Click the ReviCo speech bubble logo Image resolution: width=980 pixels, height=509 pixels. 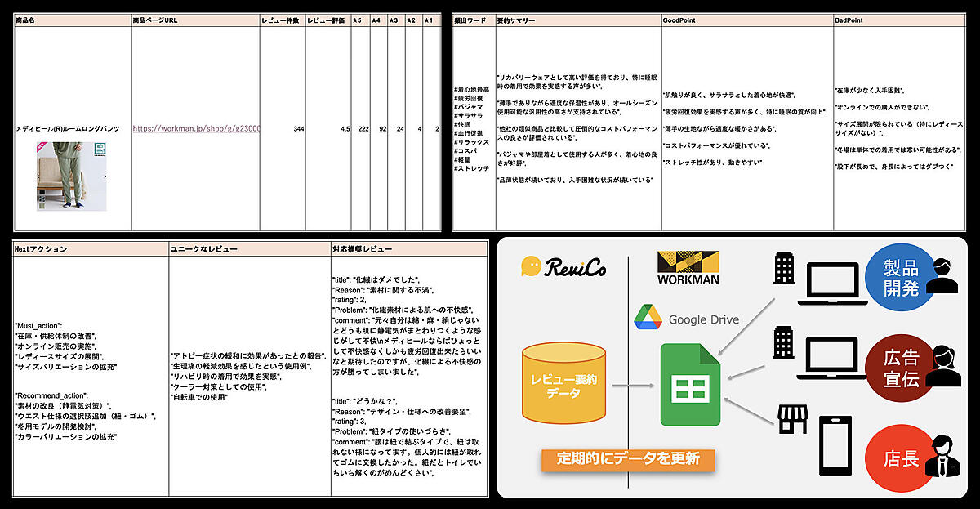532,266
